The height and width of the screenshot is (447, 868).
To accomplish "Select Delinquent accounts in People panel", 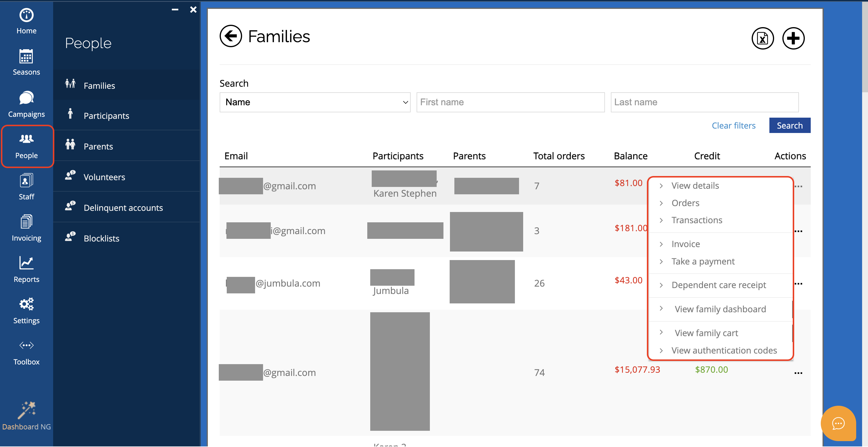I will pyautogui.click(x=123, y=208).
